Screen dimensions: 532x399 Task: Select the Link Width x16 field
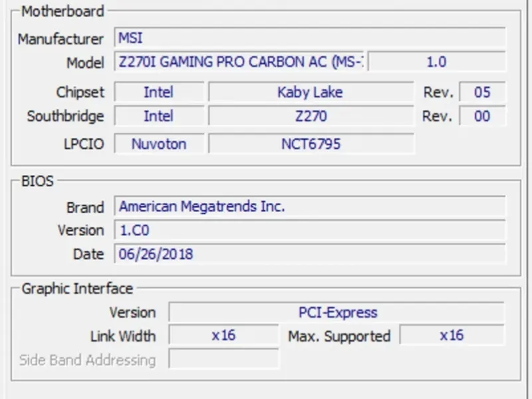point(223,335)
